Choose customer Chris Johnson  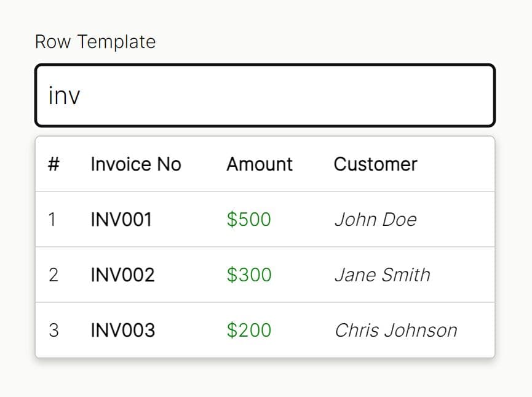[x=395, y=330]
